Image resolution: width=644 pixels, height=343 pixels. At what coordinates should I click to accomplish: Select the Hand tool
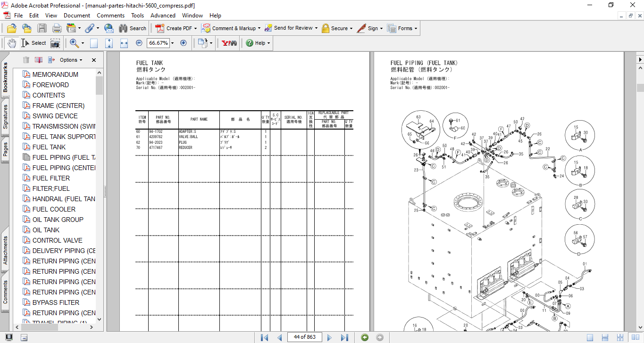click(x=11, y=43)
